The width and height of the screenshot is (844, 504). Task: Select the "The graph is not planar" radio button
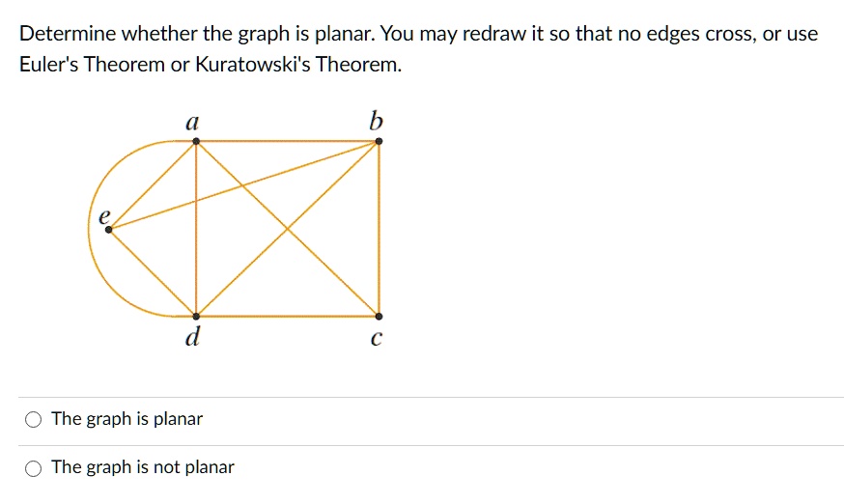[x=34, y=468]
